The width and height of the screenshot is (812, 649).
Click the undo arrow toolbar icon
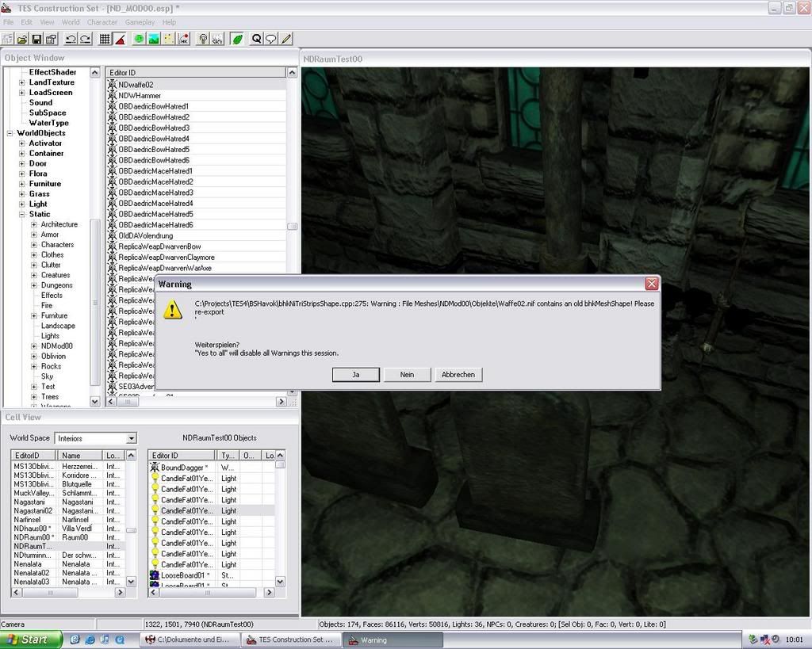click(71, 38)
